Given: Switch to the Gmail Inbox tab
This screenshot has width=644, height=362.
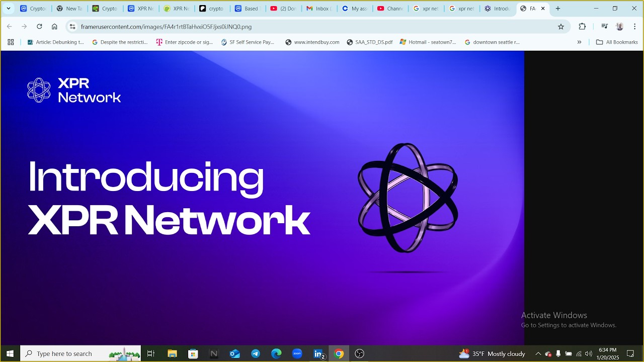Looking at the screenshot, I should pyautogui.click(x=319, y=9).
